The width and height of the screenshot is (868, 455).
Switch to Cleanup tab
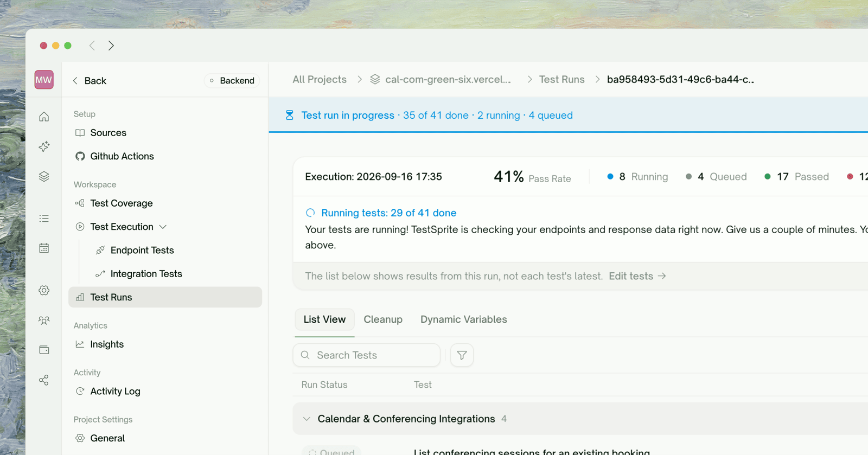point(383,319)
